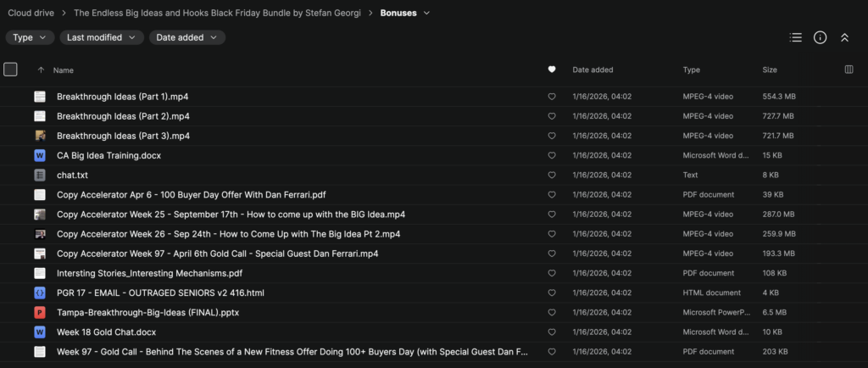Screen dimensions: 868x368
Task: Click PDF icon of Week 97 Gold Call
Action: click(40, 352)
